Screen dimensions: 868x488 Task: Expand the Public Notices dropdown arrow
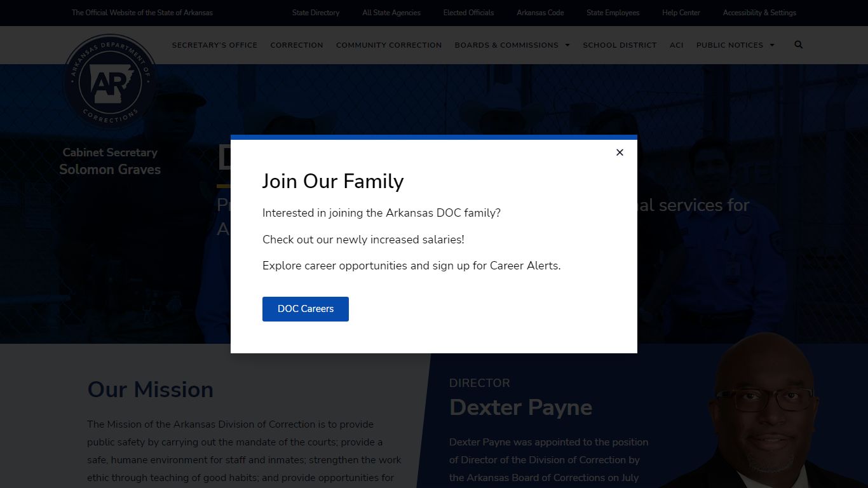click(x=772, y=45)
